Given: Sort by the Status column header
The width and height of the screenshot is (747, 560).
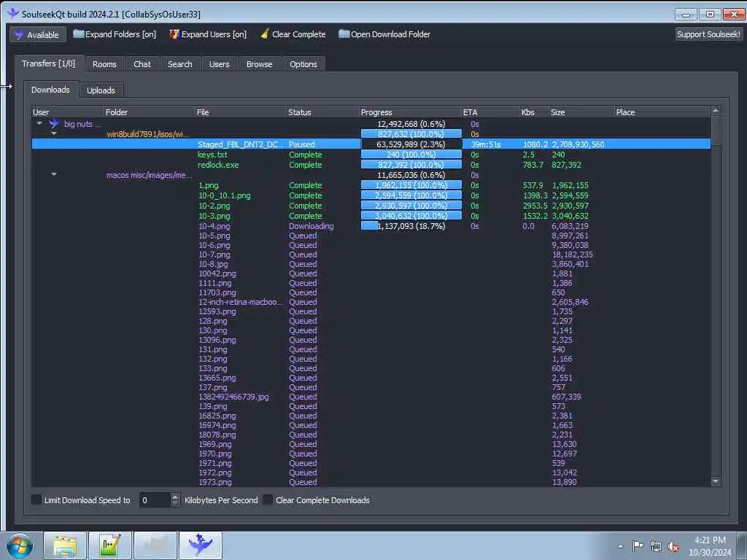Looking at the screenshot, I should (323, 112).
